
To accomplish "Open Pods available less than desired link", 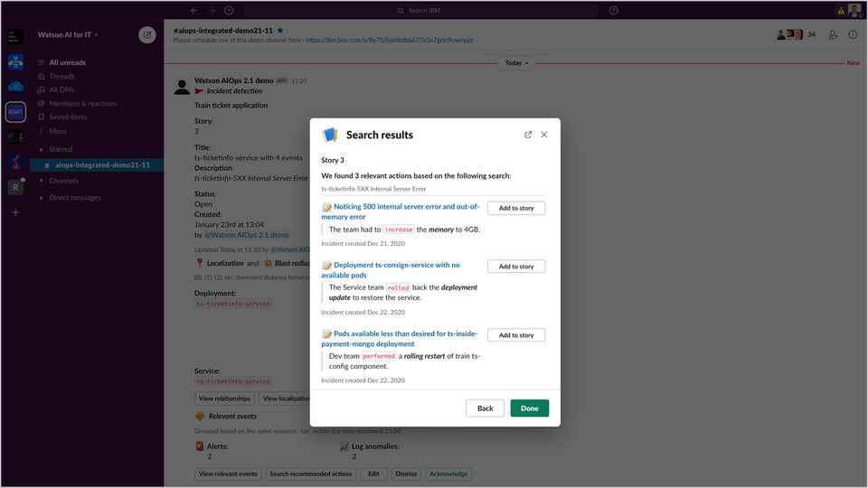I will tap(399, 339).
